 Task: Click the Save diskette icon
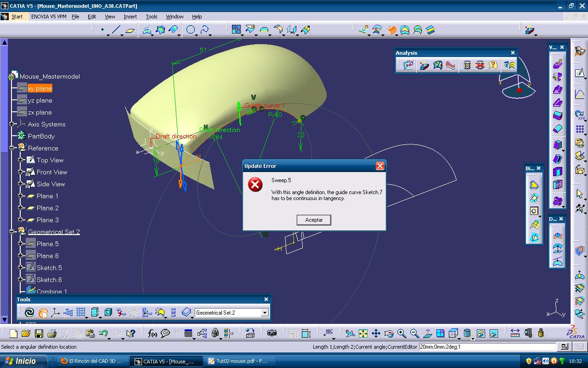[x=39, y=333]
